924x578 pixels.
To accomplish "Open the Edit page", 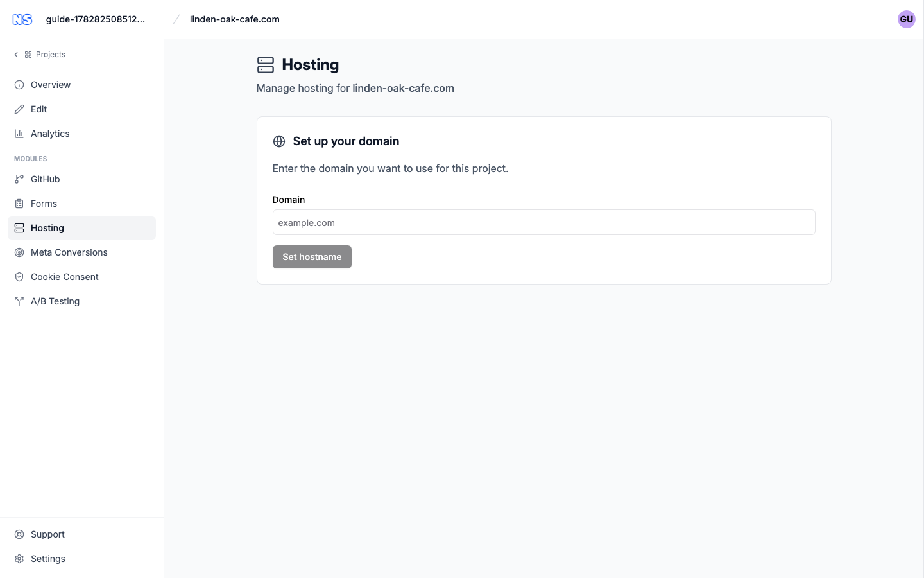I will 81,109.
